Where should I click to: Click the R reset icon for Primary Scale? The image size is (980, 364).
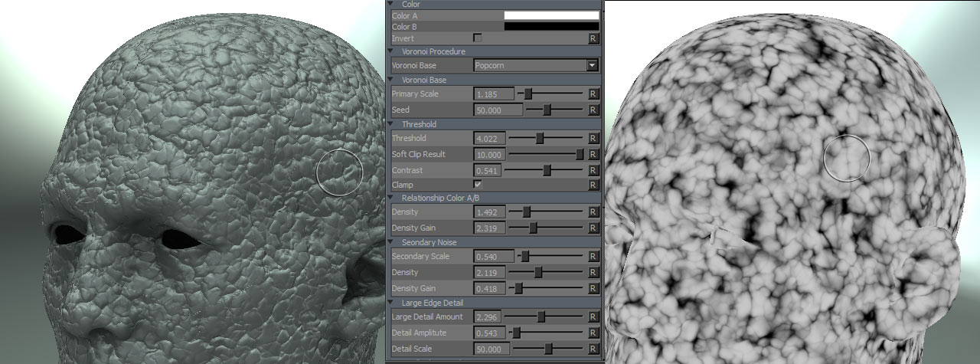pyautogui.click(x=593, y=94)
